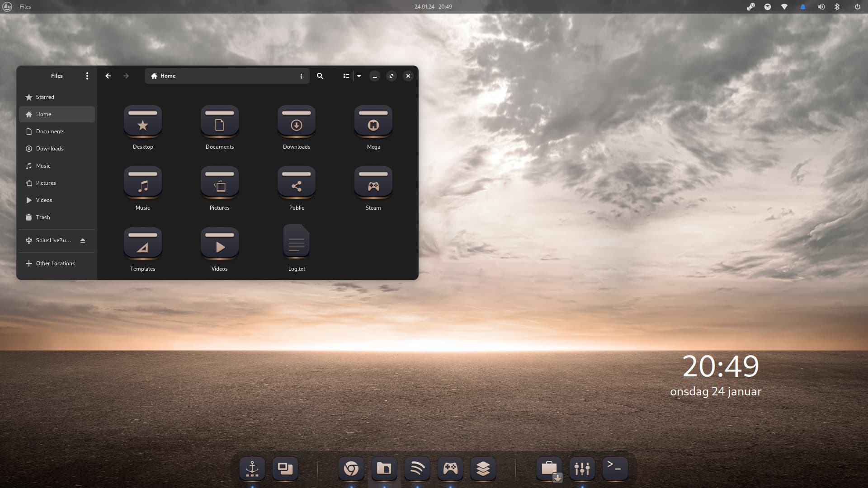
Task: Select Videos in the sidebar
Action: (x=57, y=200)
